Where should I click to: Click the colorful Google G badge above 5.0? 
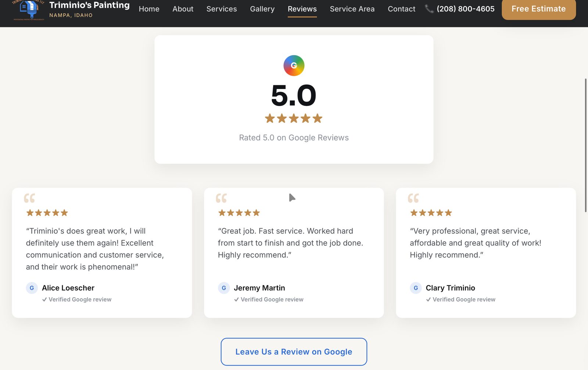294,65
